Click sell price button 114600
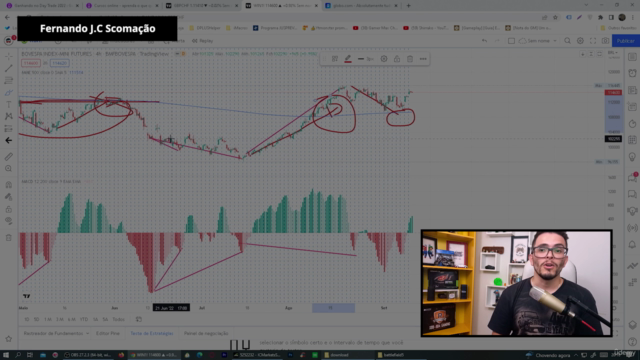Screen dimensions: 640x360 coord(31,63)
